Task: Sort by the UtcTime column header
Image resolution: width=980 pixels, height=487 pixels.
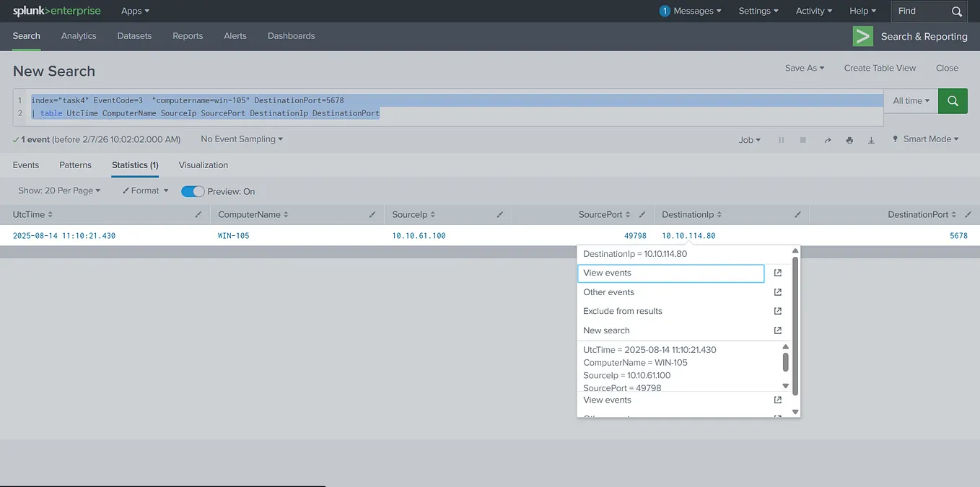Action: point(32,215)
